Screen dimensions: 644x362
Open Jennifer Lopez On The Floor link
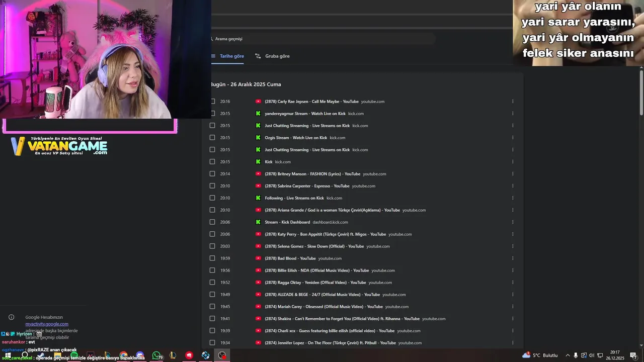(331, 343)
